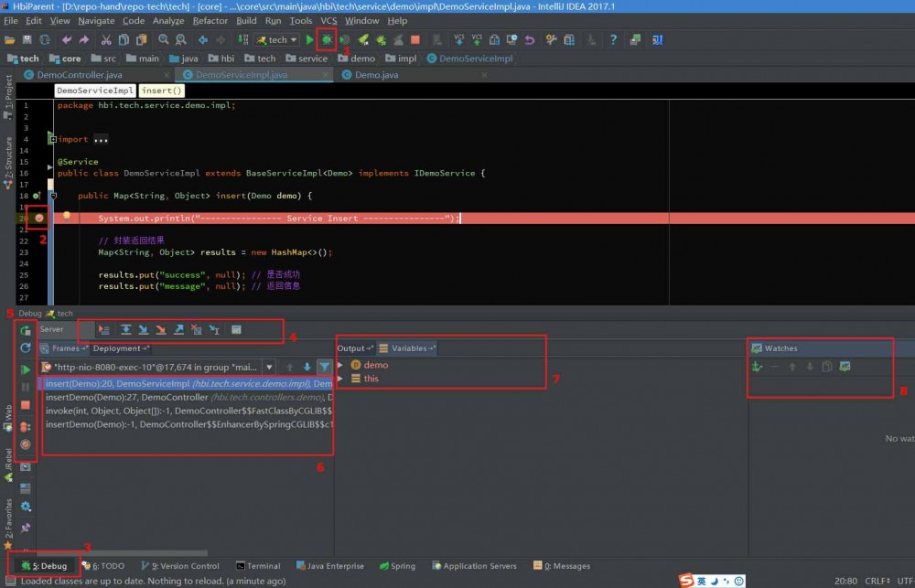Expand the demo variable node

(341, 365)
